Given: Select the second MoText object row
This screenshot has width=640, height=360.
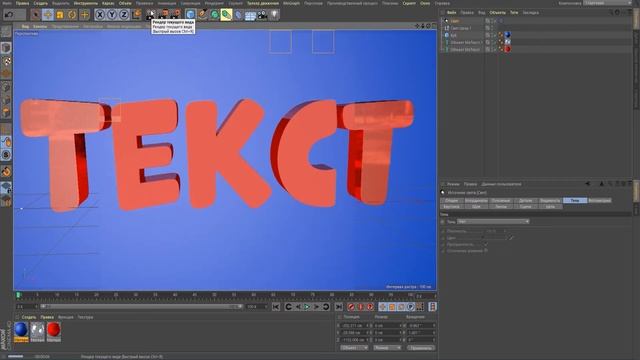Looking at the screenshot, I should [465, 49].
